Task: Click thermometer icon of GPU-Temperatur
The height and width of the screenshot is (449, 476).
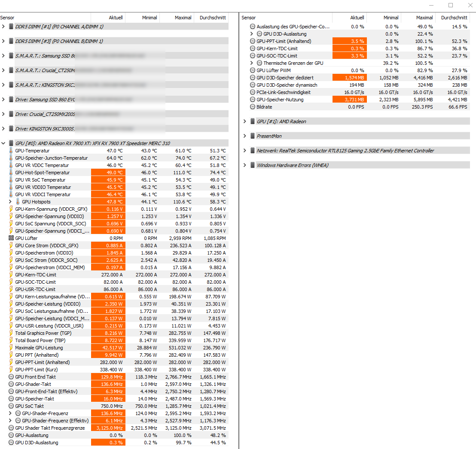Action: [11, 151]
